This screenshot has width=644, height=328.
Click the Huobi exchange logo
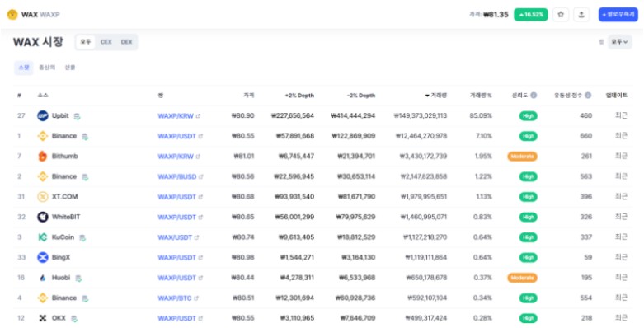click(43, 278)
